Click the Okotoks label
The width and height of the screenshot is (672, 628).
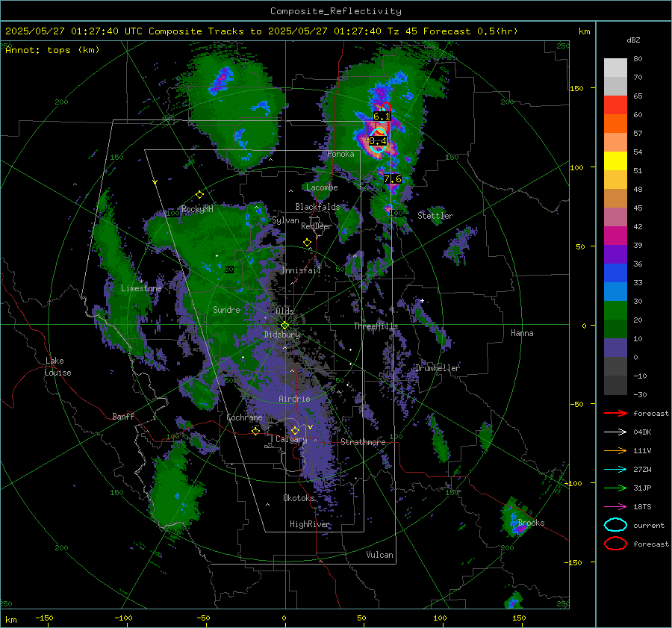299,498
